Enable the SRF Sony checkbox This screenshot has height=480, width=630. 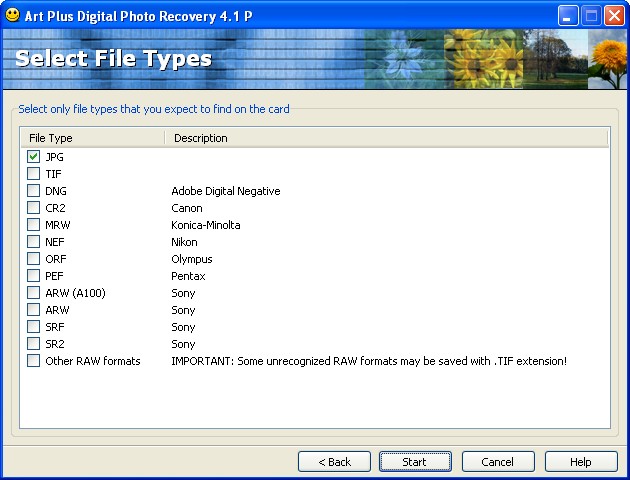[33, 327]
